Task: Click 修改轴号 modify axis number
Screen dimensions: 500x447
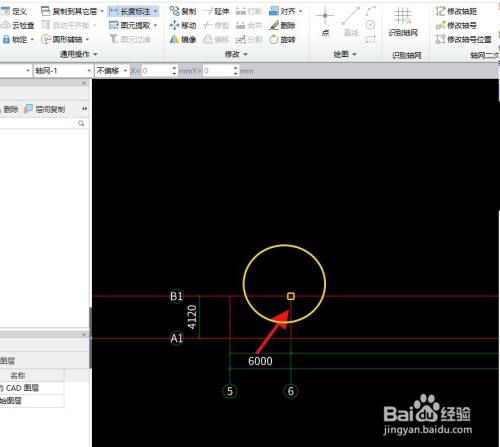Action: (x=456, y=25)
